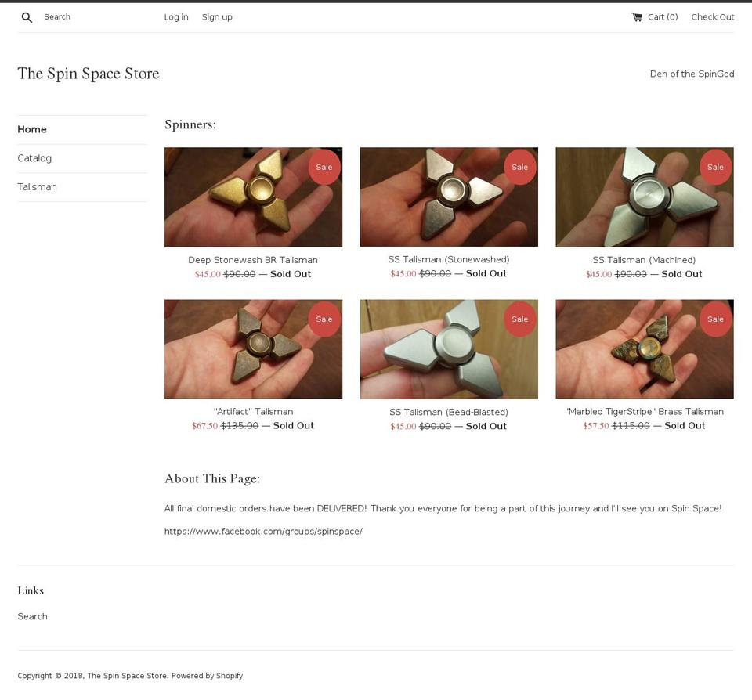Click Sale badge on SS Talisman (Bead-Blasted)
752x700 pixels.
click(x=520, y=319)
